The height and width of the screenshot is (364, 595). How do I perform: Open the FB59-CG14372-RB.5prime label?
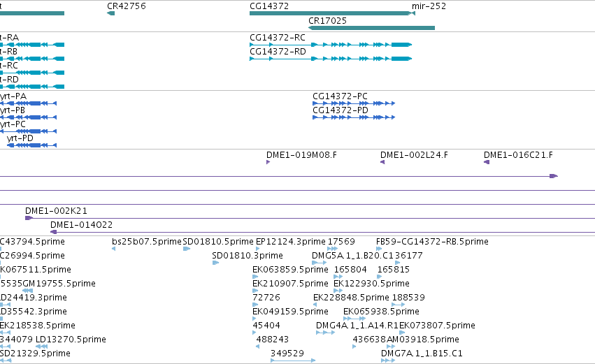point(432,242)
